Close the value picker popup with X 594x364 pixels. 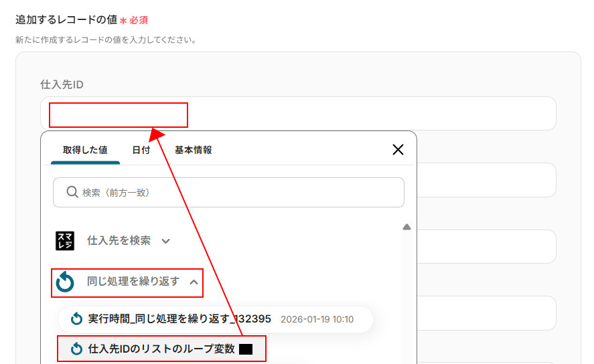click(x=398, y=149)
